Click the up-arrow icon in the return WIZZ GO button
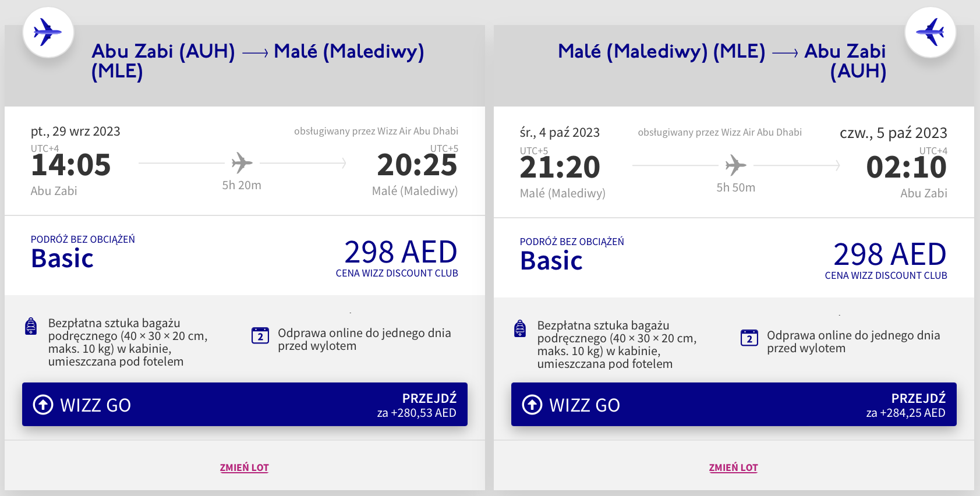Image resolution: width=980 pixels, height=496 pixels. [532, 404]
